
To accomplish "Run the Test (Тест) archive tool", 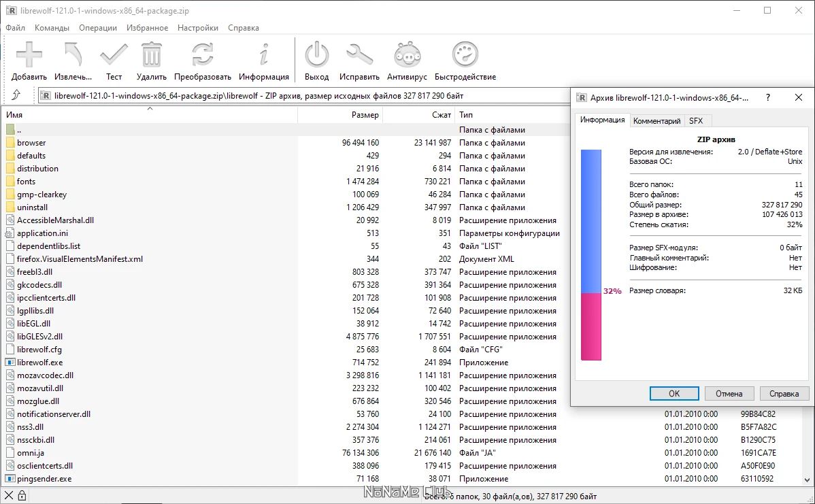I will pos(114,55).
